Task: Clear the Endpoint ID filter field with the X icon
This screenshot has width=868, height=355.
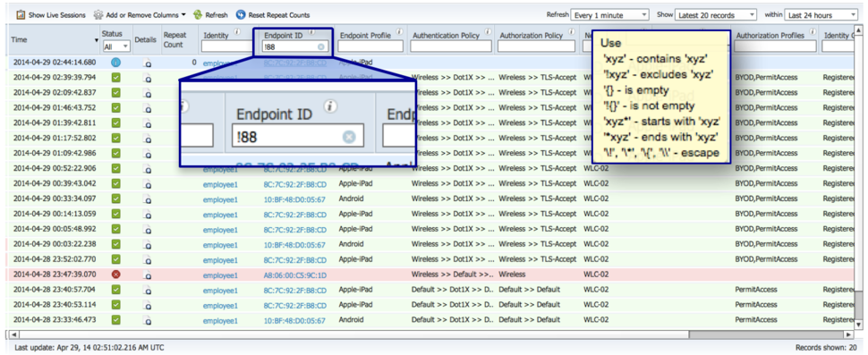Action: point(321,46)
